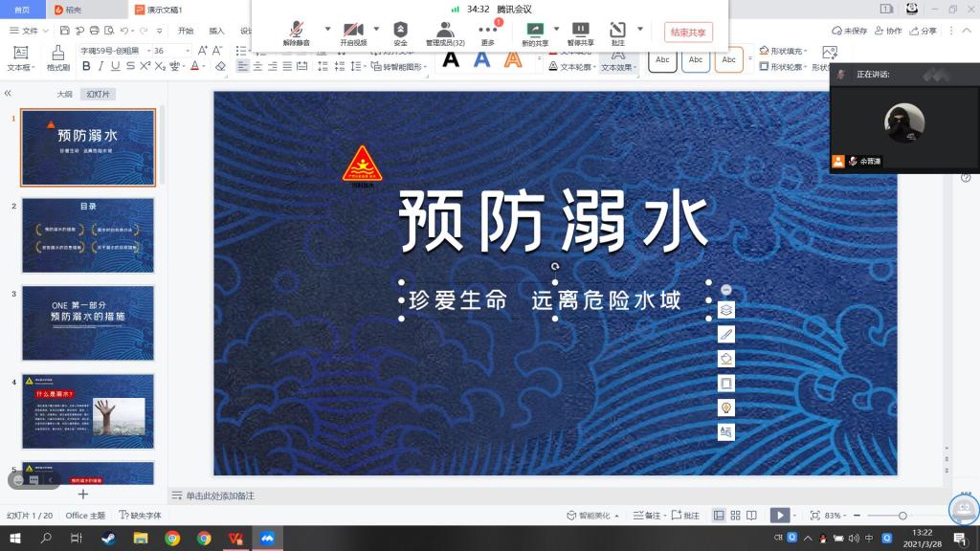Screen dimensions: 980x551
Task: Start slideshow with the play button
Action: point(780,516)
